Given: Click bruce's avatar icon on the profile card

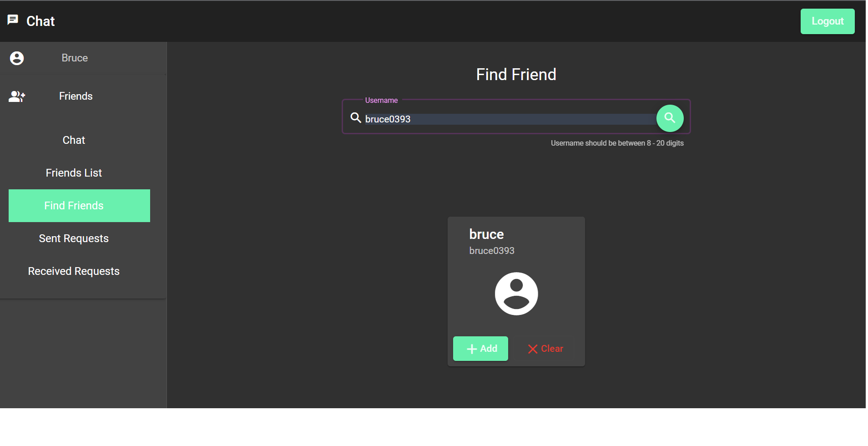Looking at the screenshot, I should tap(516, 294).
